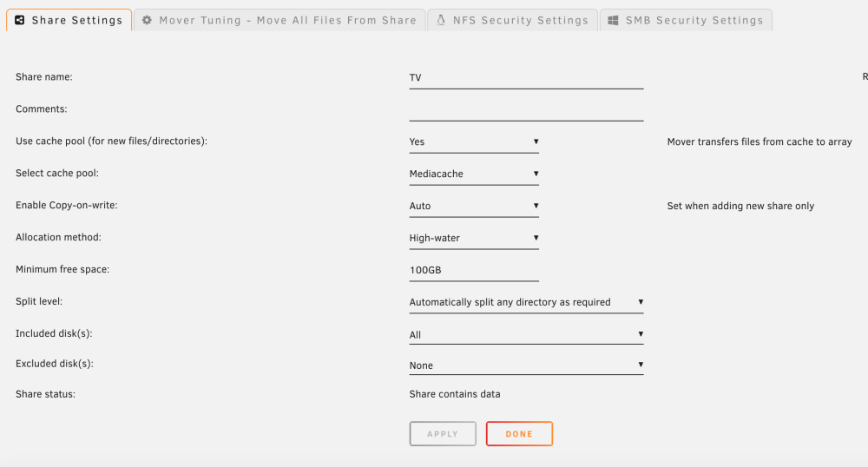Screen dimensions: 868x467
Task: Click the 'Minimum free space:' label
Action: (x=62, y=269)
